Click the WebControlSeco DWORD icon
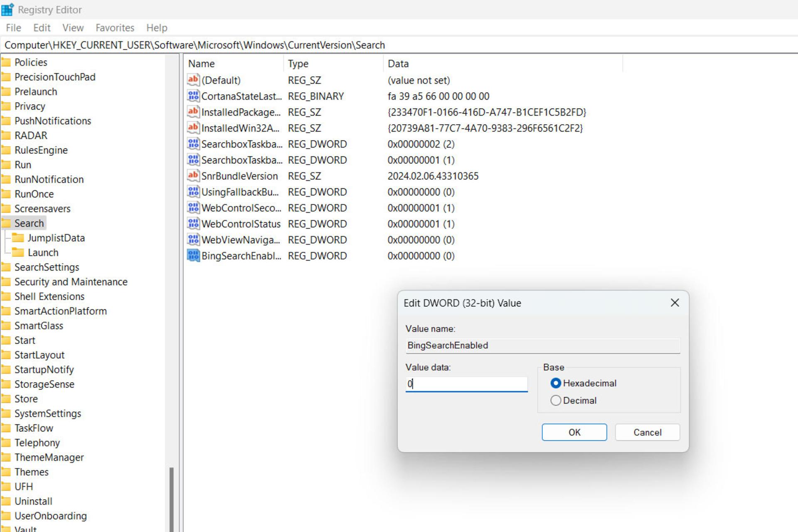This screenshot has height=532, width=798. (x=193, y=208)
